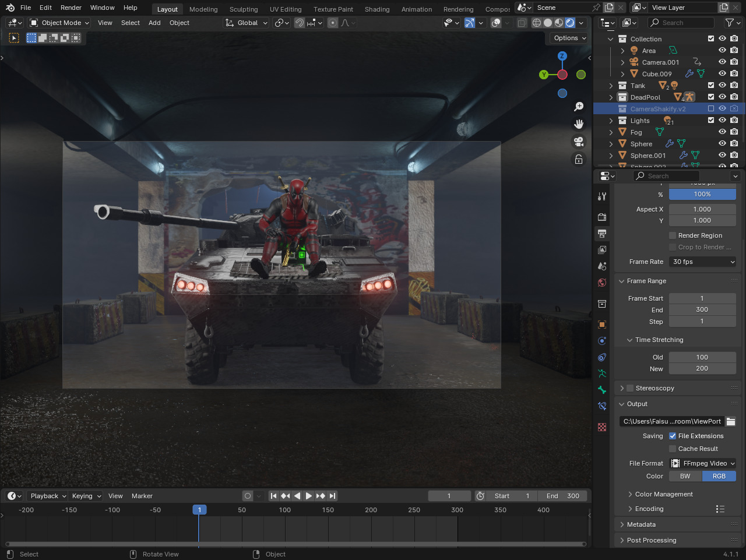Expand the Tank collection

pyautogui.click(x=611, y=86)
